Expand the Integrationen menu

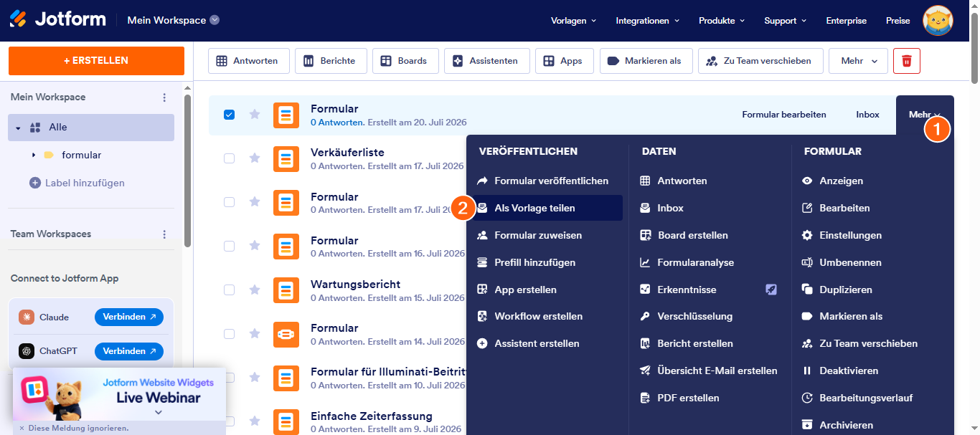click(647, 21)
